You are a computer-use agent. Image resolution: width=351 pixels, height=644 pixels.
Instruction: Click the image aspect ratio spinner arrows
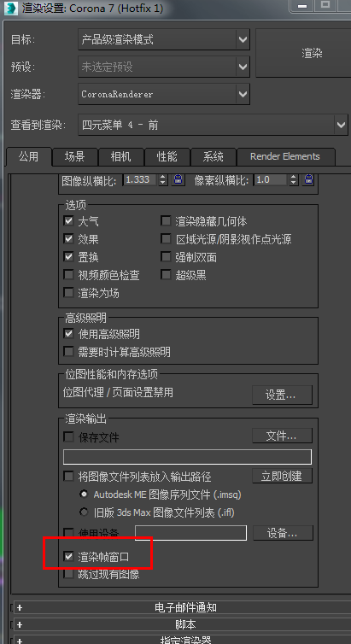163,180
